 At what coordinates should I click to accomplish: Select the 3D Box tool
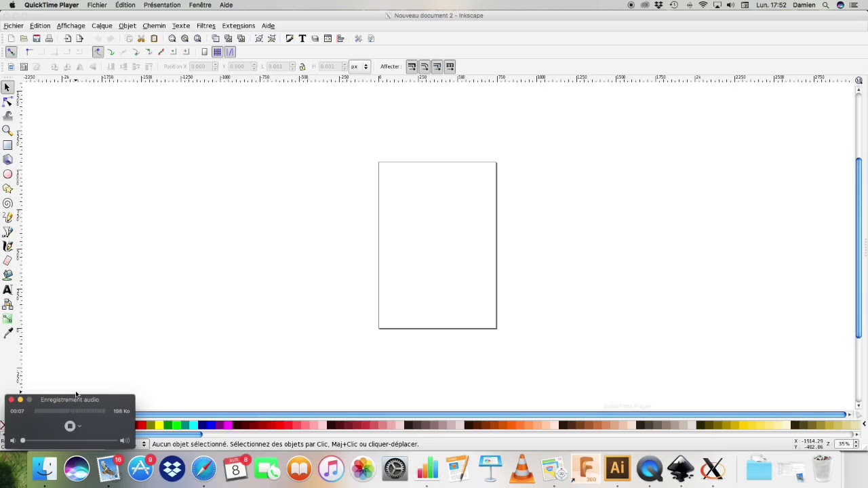coord(7,159)
